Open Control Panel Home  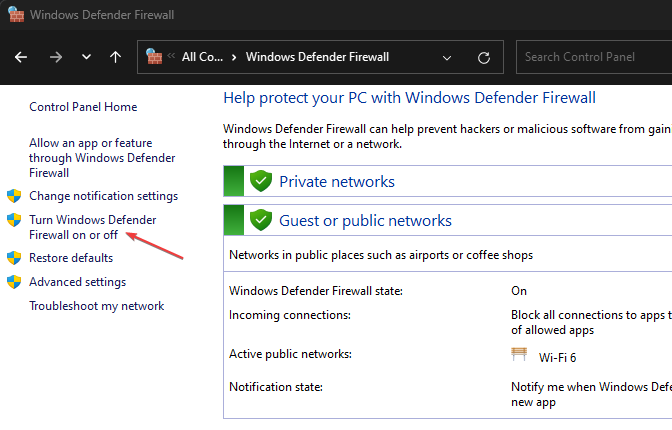(x=83, y=107)
